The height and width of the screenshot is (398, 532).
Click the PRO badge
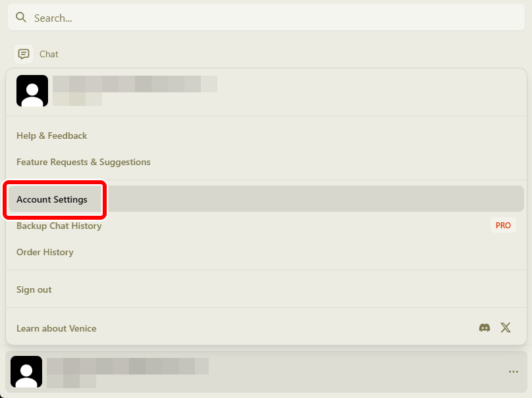point(503,226)
